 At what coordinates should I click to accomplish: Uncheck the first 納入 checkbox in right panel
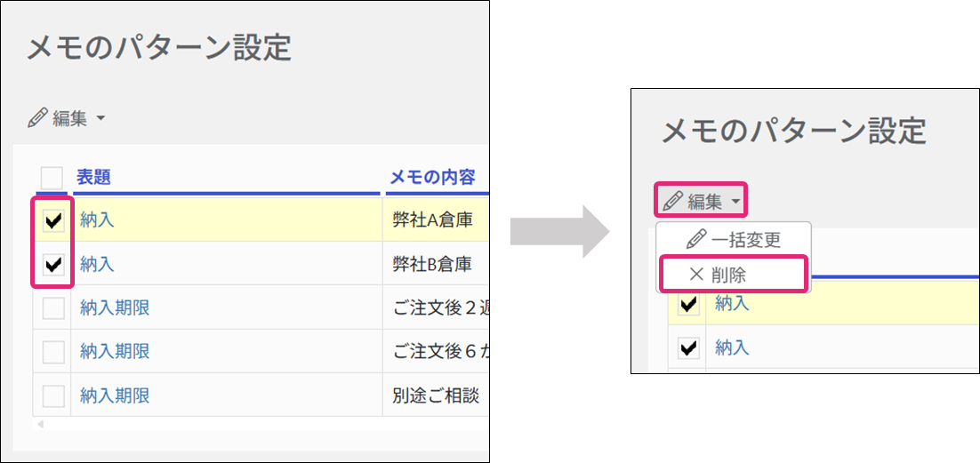coord(688,305)
